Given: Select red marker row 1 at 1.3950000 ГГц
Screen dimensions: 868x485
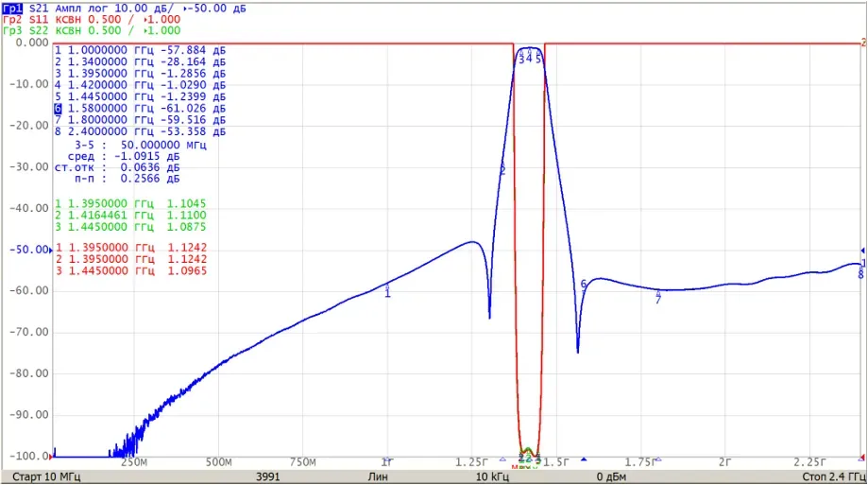Looking at the screenshot, I should [130, 247].
